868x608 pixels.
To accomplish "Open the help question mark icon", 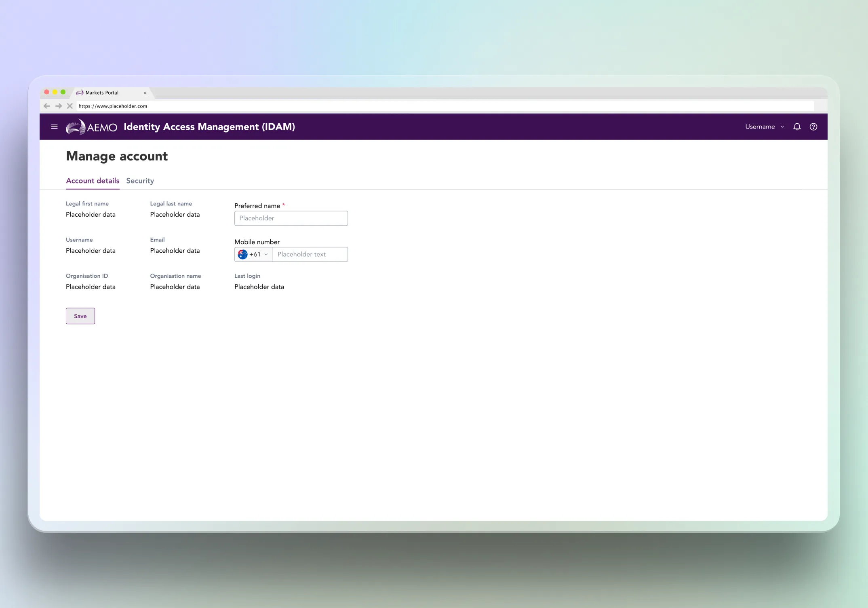I will point(813,127).
